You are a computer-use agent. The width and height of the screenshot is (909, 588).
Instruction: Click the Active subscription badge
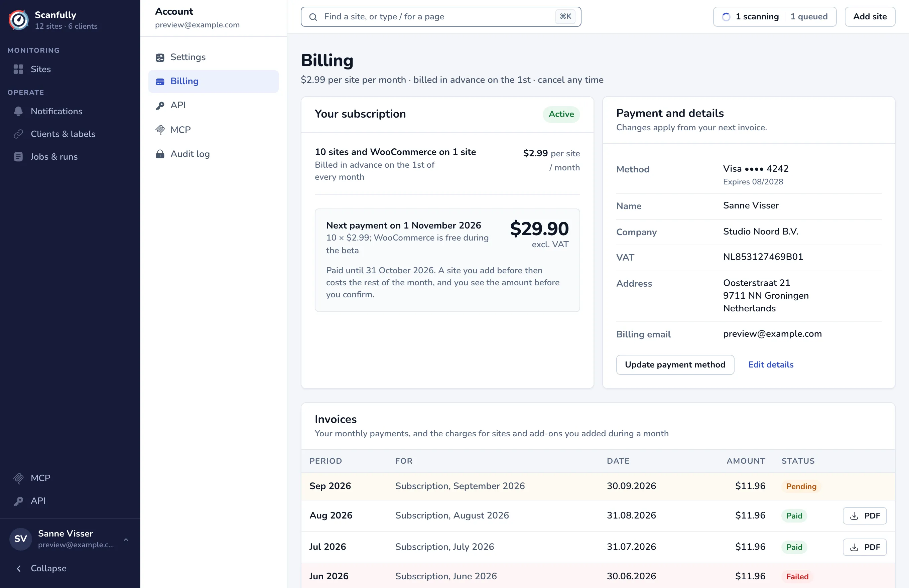pos(561,114)
